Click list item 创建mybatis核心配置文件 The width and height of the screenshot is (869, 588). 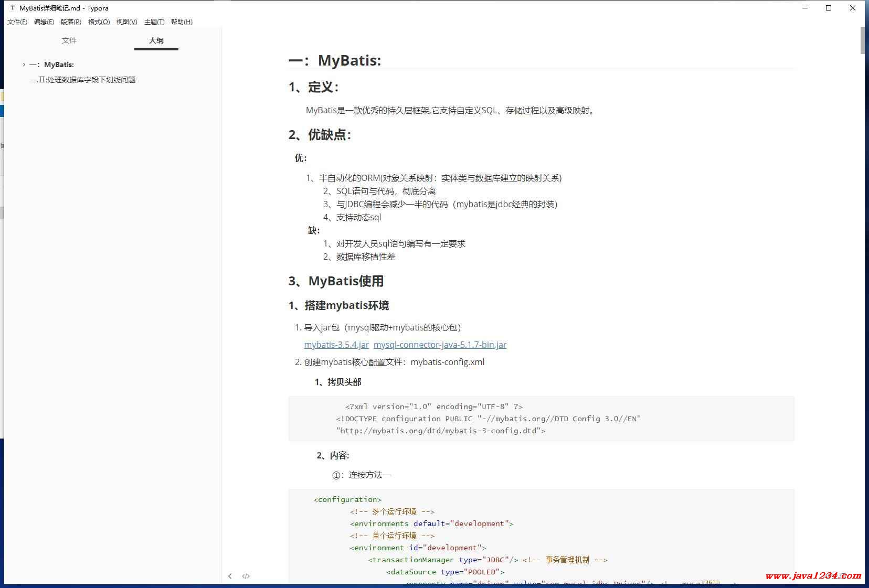[389, 362]
